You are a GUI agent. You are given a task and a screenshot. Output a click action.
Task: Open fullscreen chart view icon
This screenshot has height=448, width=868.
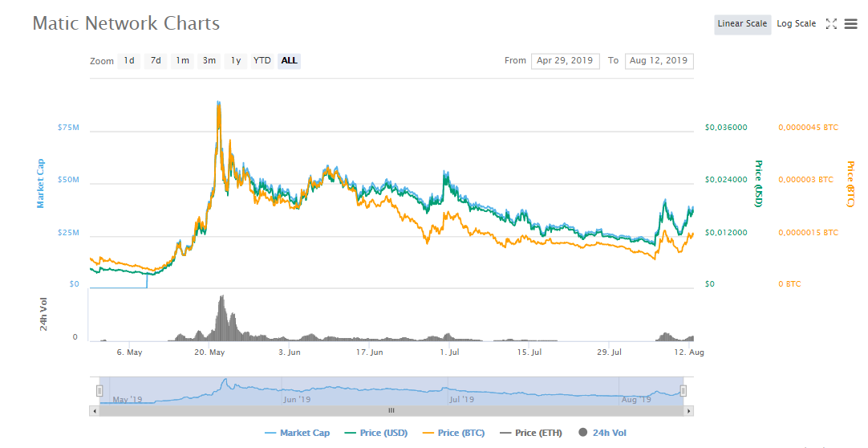tap(831, 24)
